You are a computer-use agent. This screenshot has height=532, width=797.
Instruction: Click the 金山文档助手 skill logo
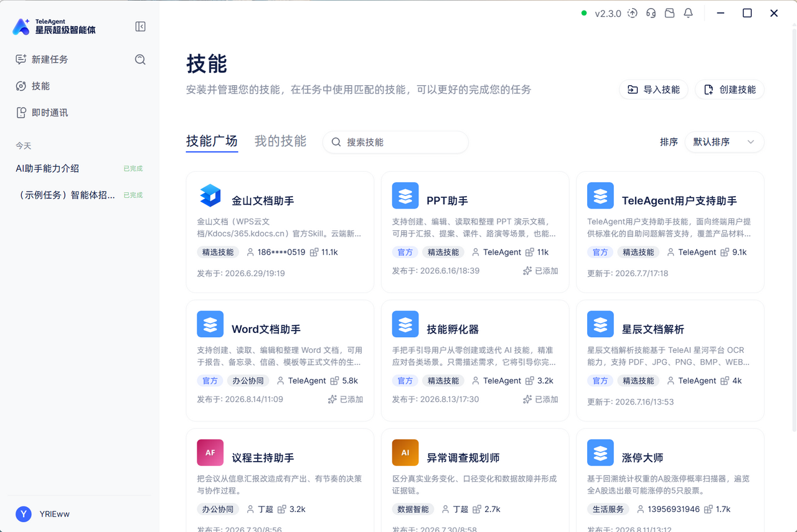[210, 195]
